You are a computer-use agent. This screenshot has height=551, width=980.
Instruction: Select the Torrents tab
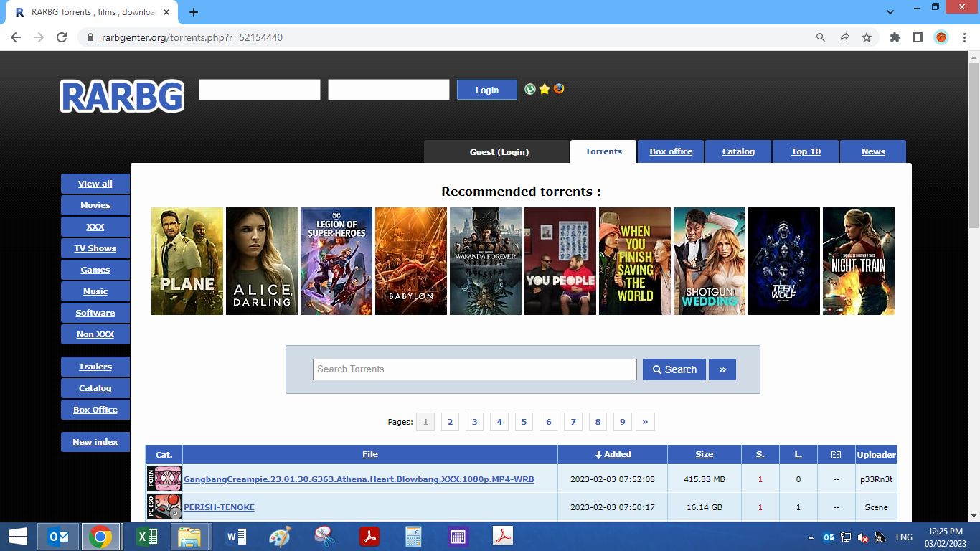click(x=603, y=151)
